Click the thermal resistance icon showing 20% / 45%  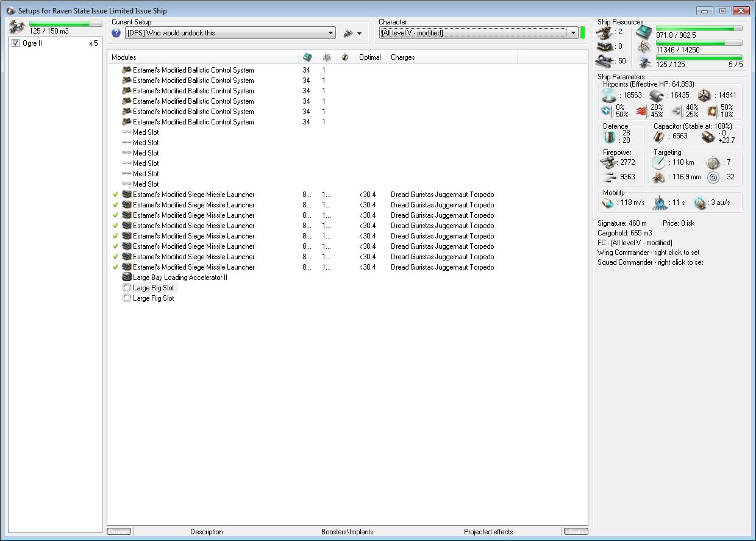point(641,111)
